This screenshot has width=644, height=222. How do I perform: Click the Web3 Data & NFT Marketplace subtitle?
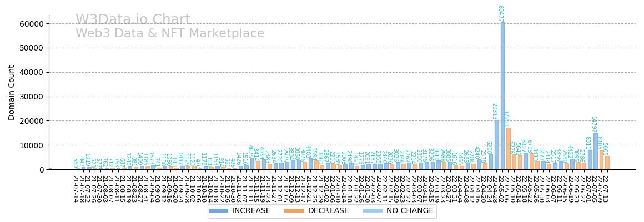point(170,34)
